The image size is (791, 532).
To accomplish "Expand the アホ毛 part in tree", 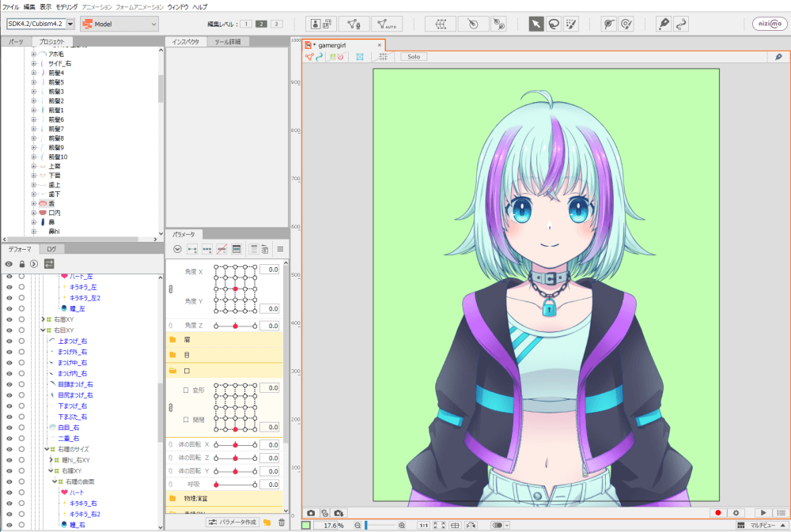I will point(34,54).
